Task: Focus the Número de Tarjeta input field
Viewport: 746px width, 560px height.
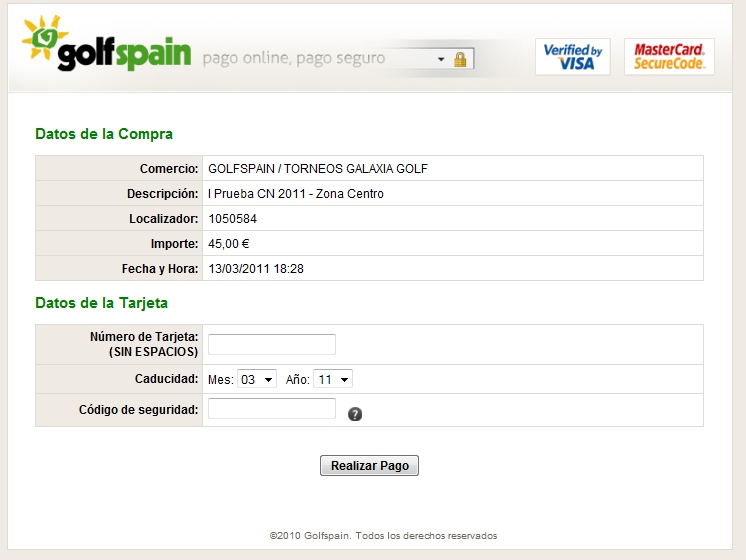Action: pos(272,344)
